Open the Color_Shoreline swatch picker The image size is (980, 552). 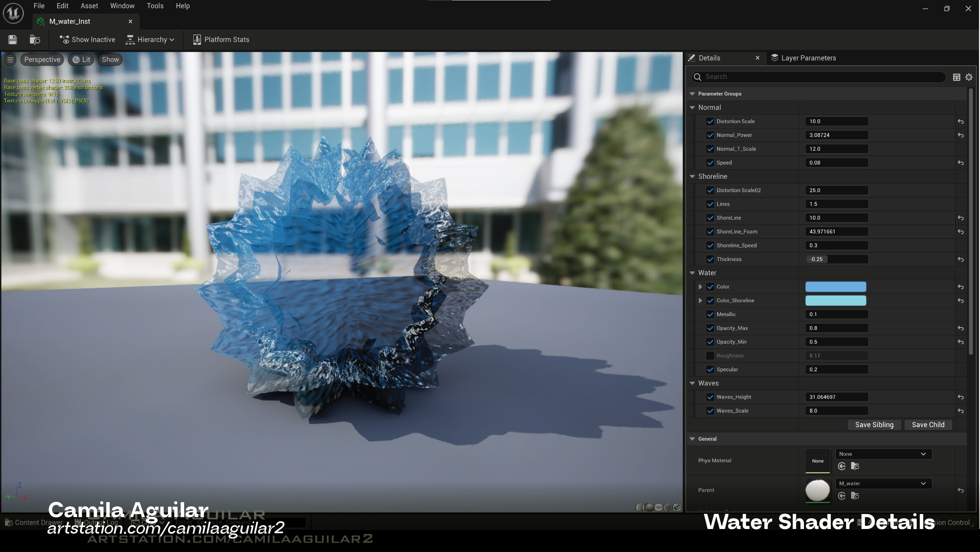pyautogui.click(x=835, y=300)
